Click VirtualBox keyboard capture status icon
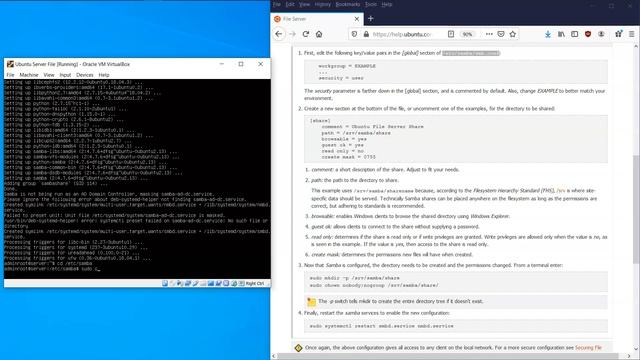This screenshot has height=360, width=640. pos(241,283)
